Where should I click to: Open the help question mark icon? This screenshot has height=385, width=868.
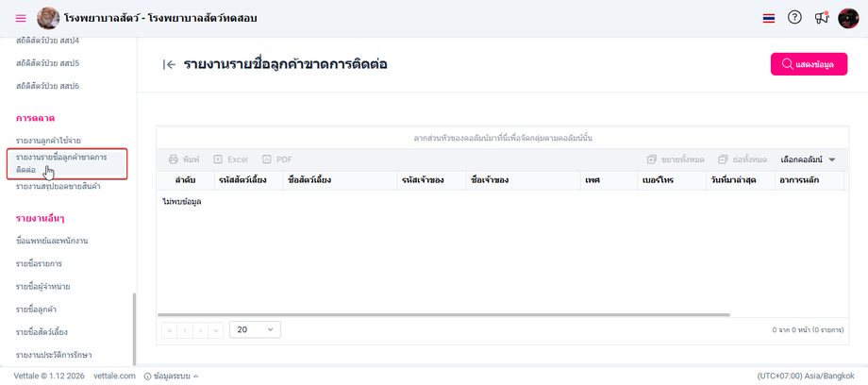point(794,18)
